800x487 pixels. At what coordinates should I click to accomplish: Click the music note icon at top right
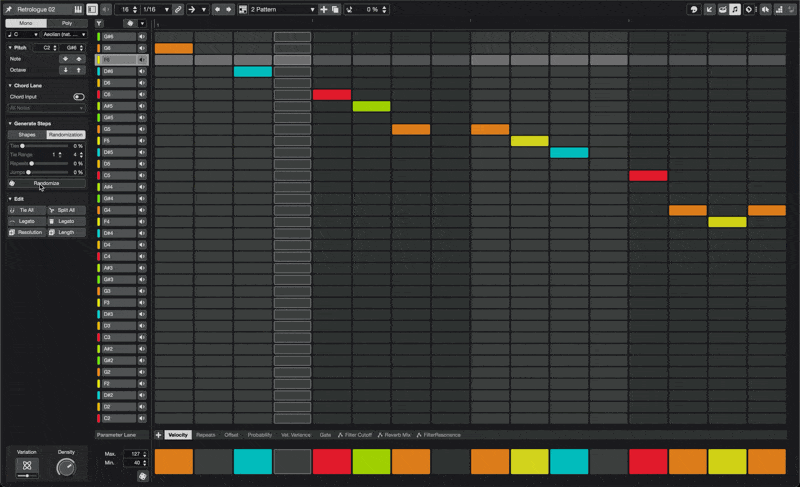click(735, 9)
